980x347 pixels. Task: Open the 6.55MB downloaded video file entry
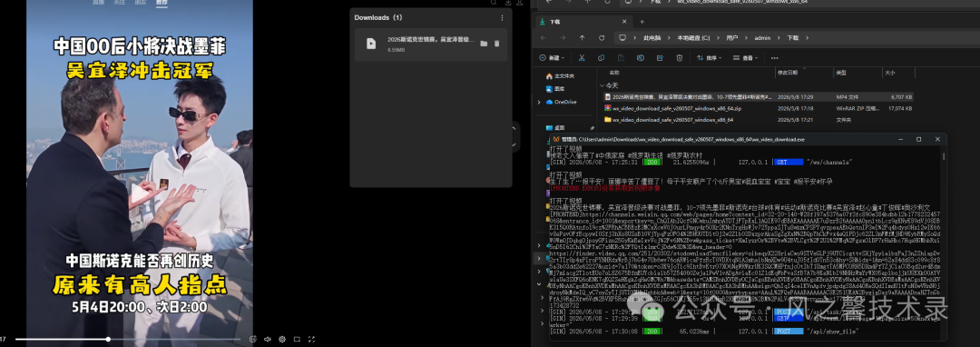pyautogui.click(x=431, y=45)
